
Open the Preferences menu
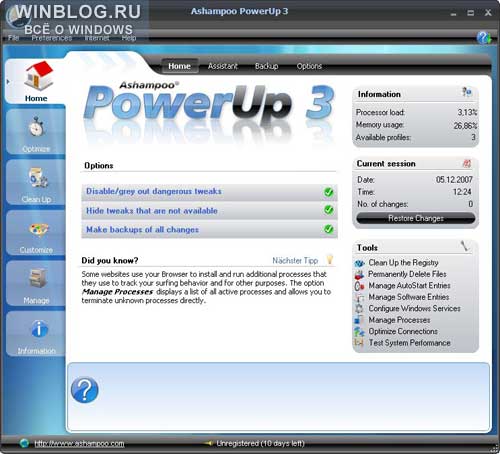click(x=52, y=38)
